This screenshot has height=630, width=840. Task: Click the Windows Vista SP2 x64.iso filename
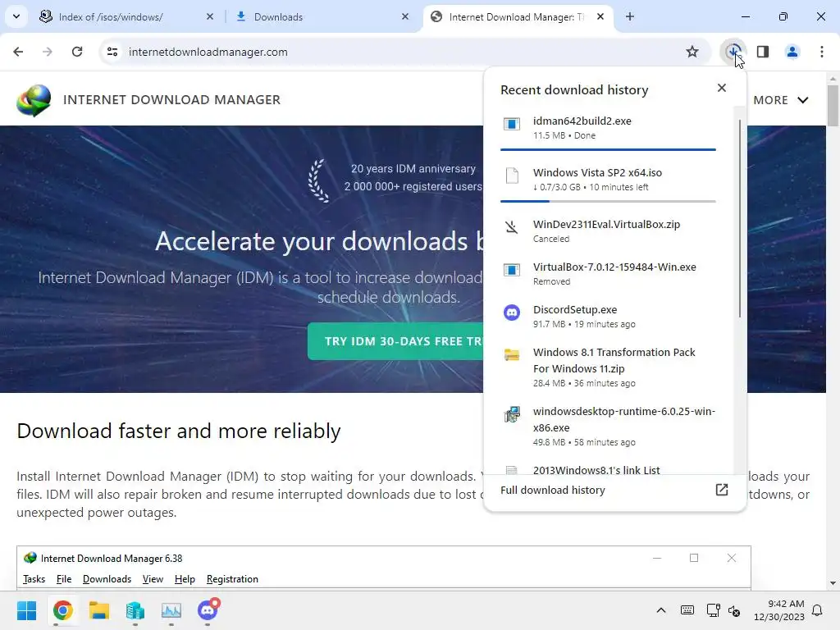597,172
